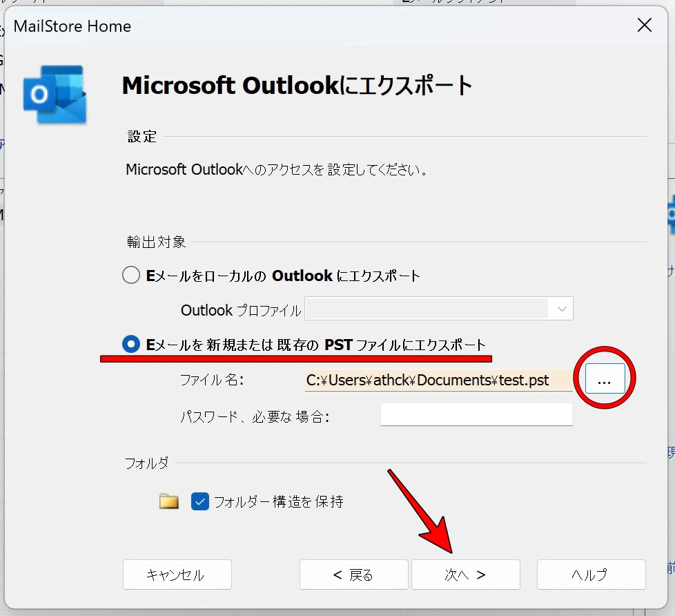Viewport: 675px width, 616px height.
Task: Expand Outlook プロファイル list via chevron arrow
Action: (561, 309)
